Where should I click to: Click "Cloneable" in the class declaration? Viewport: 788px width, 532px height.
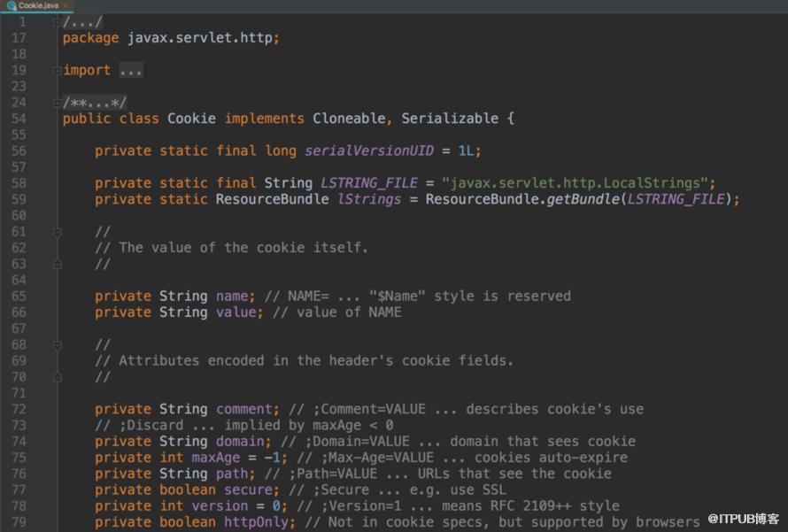point(349,119)
